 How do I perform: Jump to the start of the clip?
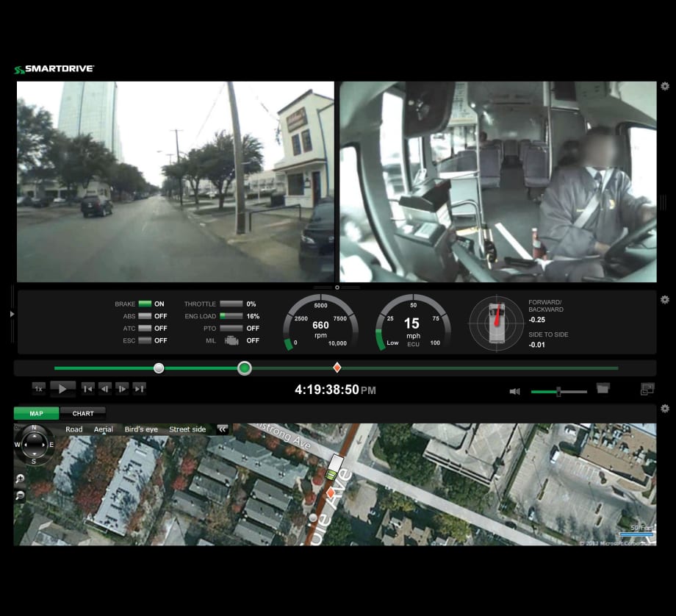(87, 388)
